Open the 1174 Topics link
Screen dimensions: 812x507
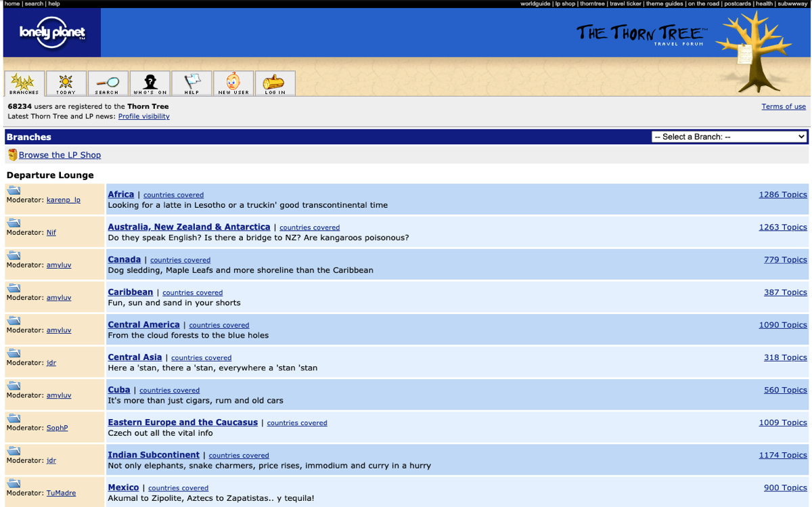(x=783, y=454)
